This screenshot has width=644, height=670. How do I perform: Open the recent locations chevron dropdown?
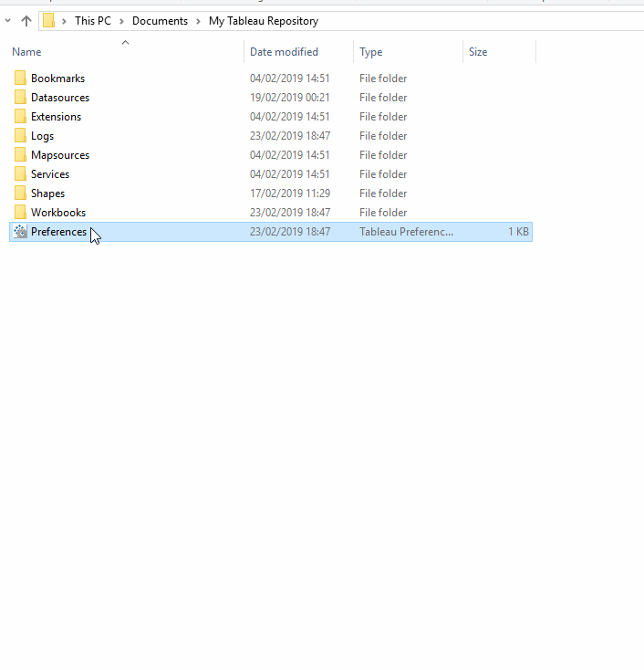(7, 20)
